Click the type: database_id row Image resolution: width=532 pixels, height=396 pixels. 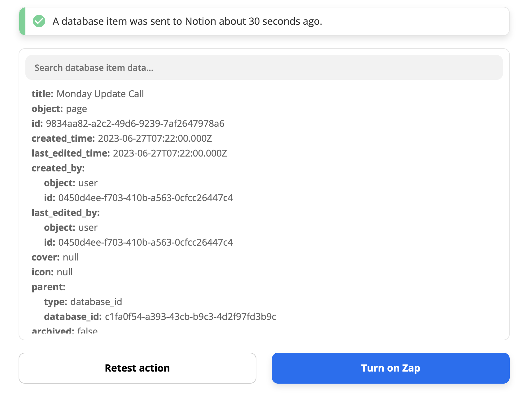(83, 302)
